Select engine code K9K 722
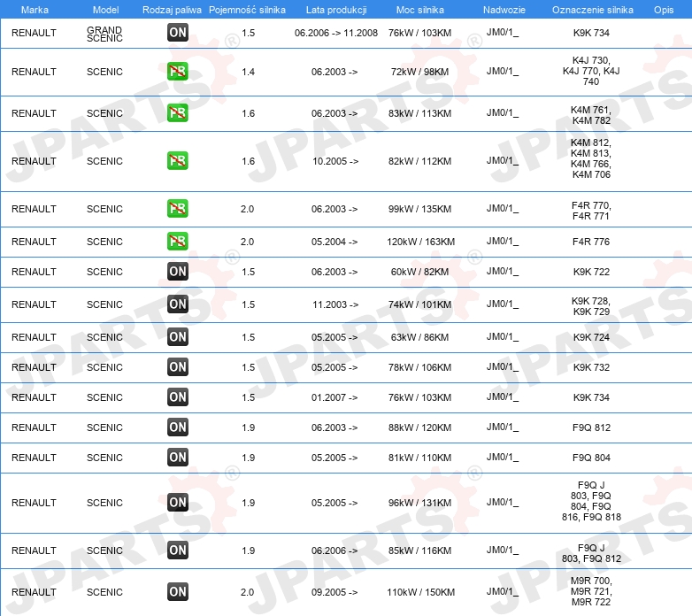Image resolution: width=692 pixels, height=616 pixels. point(591,272)
